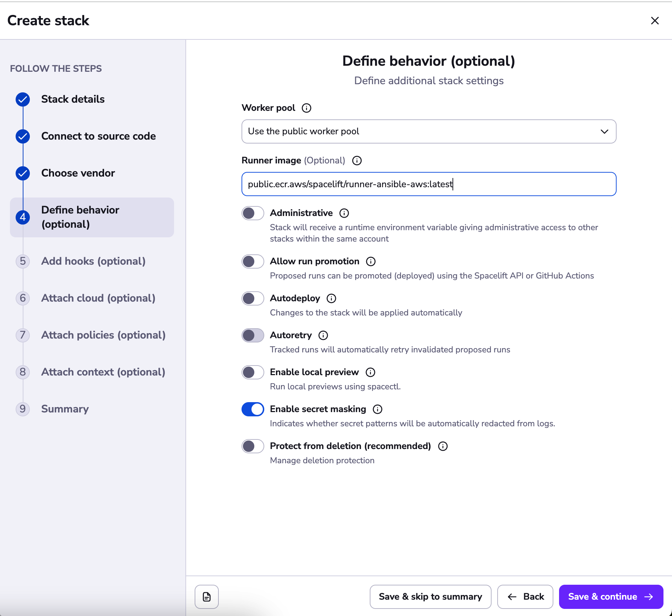Click info icon for Protect from deletion
This screenshot has height=616, width=672.
(x=443, y=446)
